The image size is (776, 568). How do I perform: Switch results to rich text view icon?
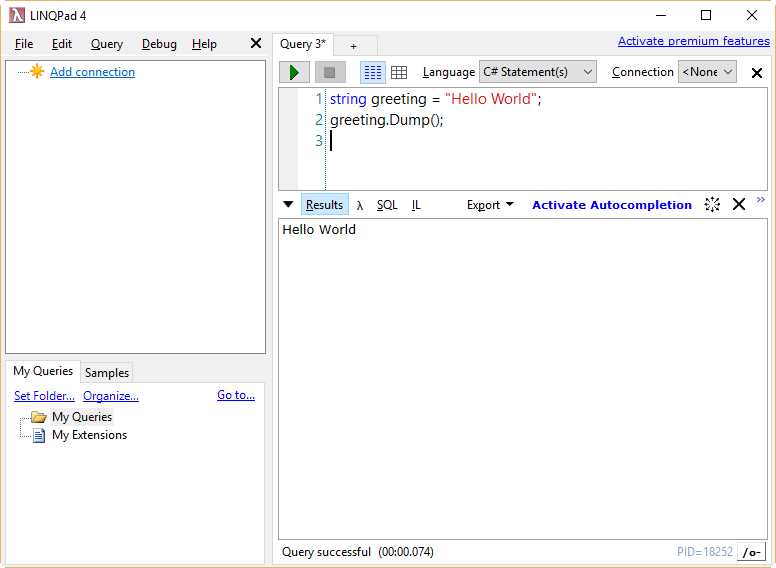[373, 72]
